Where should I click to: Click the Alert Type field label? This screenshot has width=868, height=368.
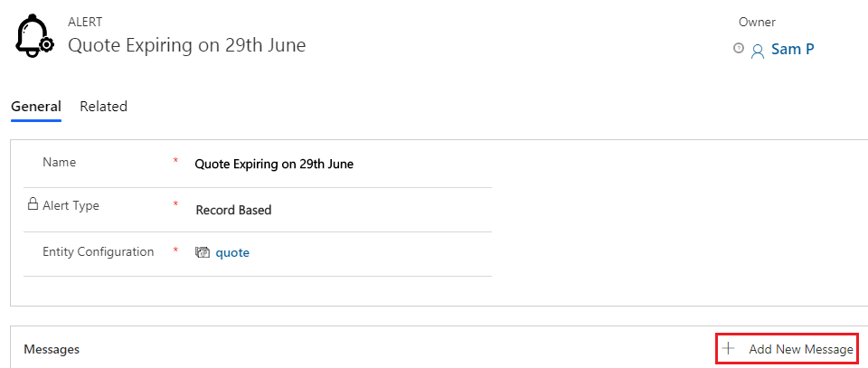[x=71, y=206]
